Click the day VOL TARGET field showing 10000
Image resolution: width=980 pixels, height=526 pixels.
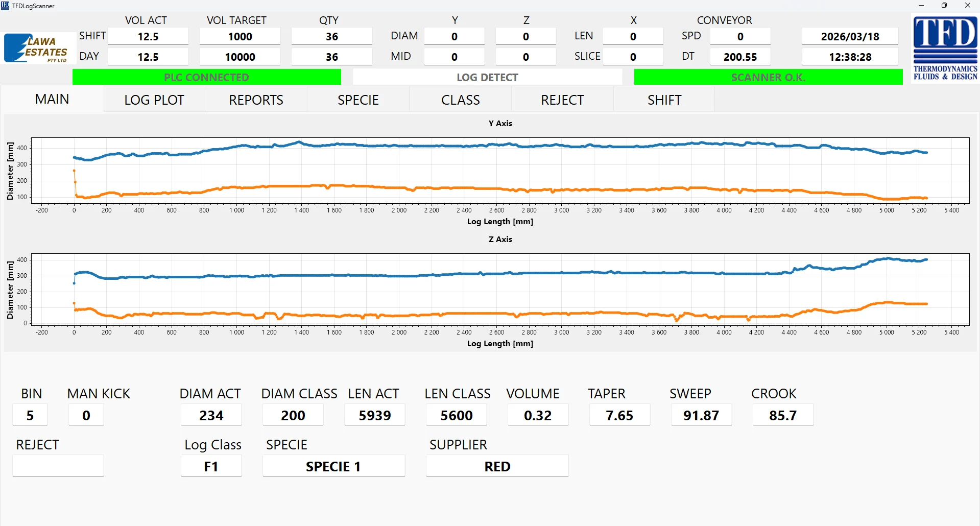pyautogui.click(x=240, y=57)
